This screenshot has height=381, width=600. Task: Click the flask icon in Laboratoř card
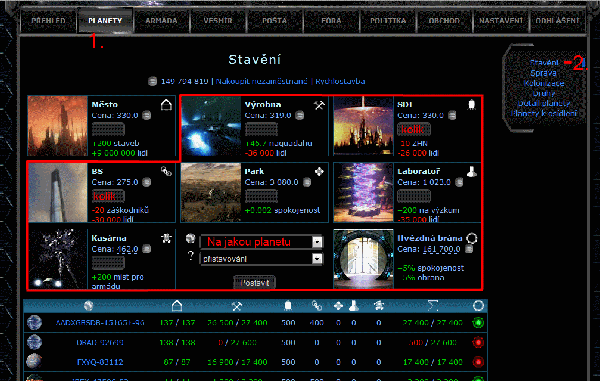(472, 172)
